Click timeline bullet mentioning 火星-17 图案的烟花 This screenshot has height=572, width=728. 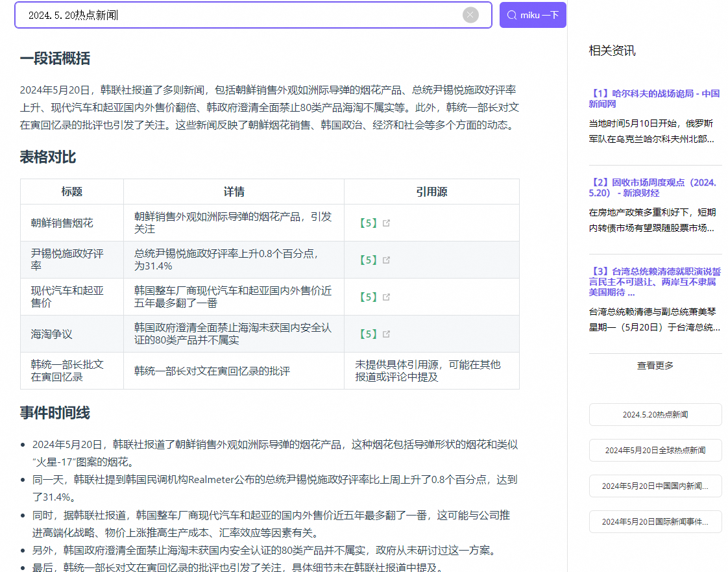point(274,453)
